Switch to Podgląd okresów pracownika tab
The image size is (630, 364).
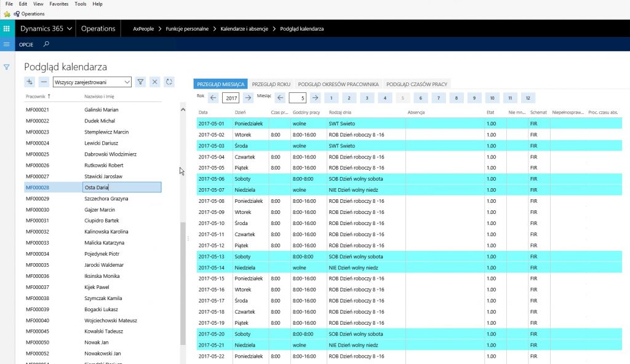338,84
